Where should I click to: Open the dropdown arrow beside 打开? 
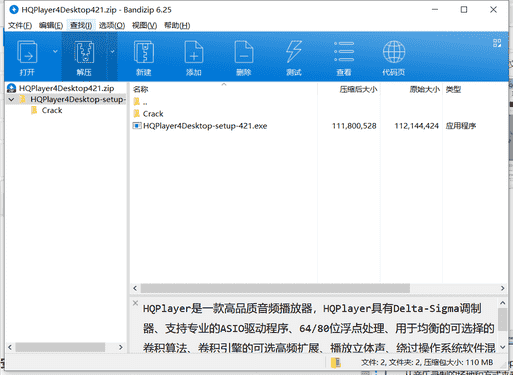point(55,51)
